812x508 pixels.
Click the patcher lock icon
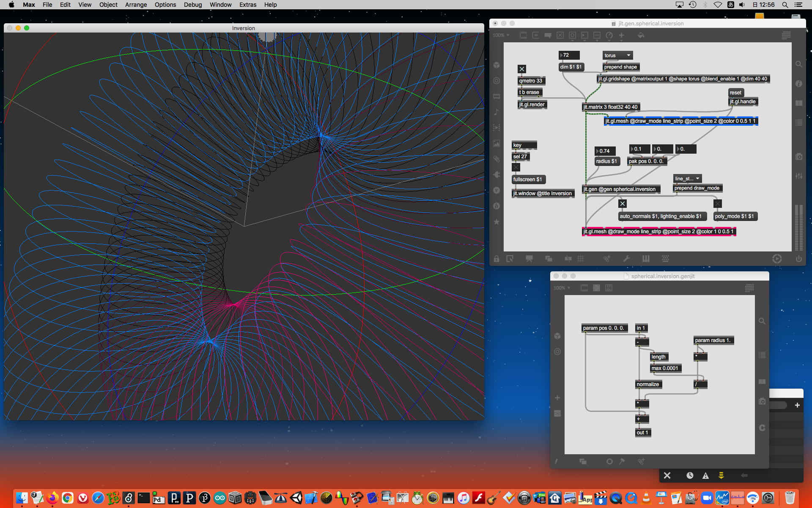click(x=497, y=259)
